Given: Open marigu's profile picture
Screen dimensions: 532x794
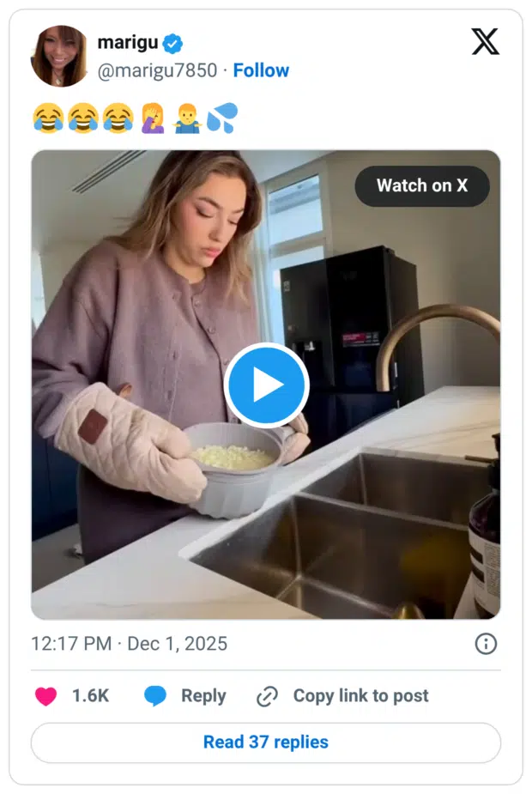Looking at the screenshot, I should click(x=59, y=56).
